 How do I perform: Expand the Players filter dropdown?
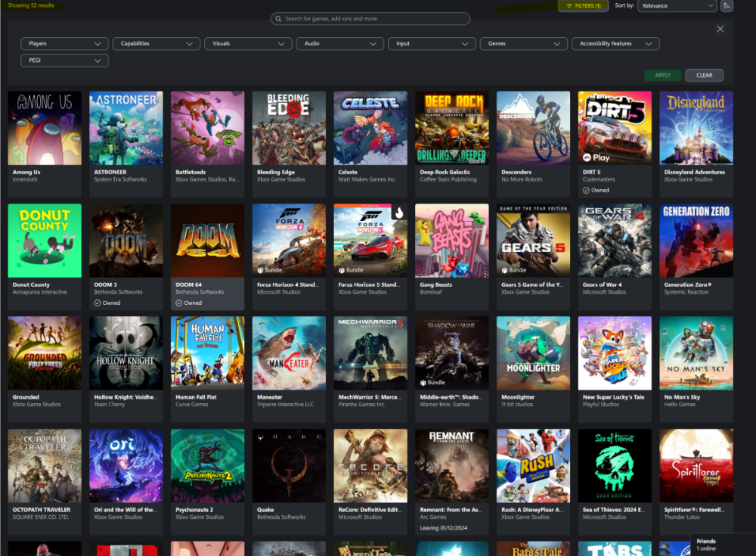[x=64, y=44]
